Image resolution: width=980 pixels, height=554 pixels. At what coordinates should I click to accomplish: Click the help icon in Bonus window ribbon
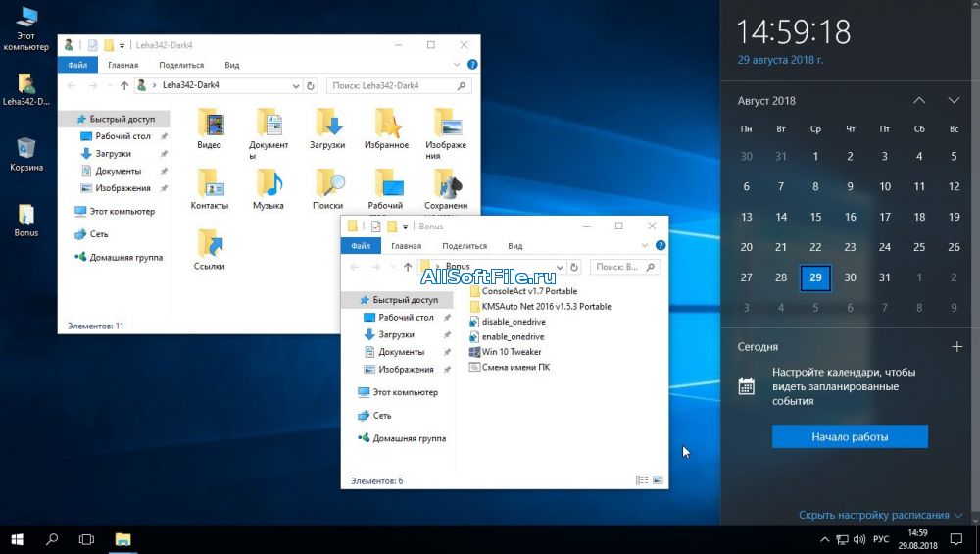(661, 246)
